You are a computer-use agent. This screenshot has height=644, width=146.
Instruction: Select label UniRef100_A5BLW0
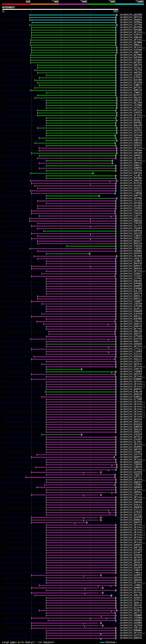pyautogui.click(x=131, y=37)
